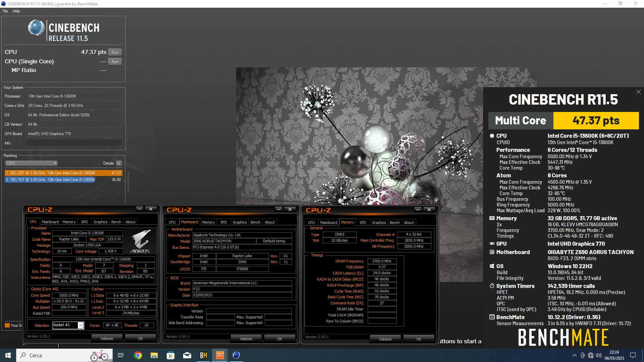The height and width of the screenshot is (362, 644).
Task: Open Graphics tab in first CPU-Z window
Action: pyautogui.click(x=101, y=222)
